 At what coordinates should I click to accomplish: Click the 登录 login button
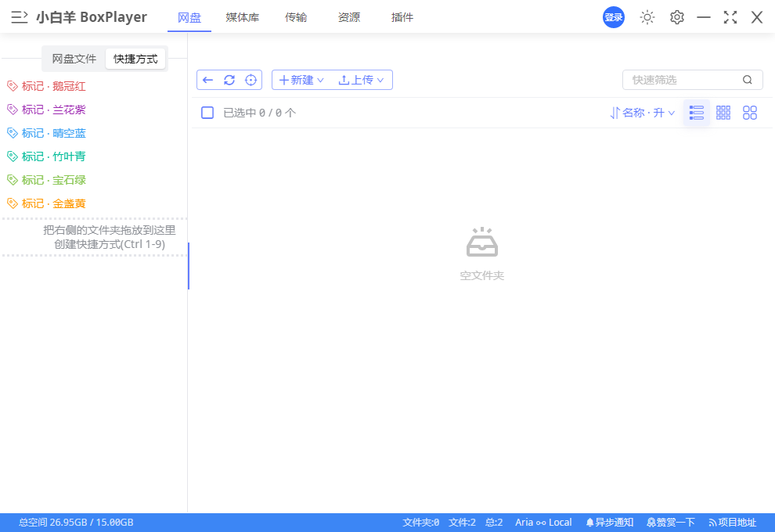click(x=613, y=16)
